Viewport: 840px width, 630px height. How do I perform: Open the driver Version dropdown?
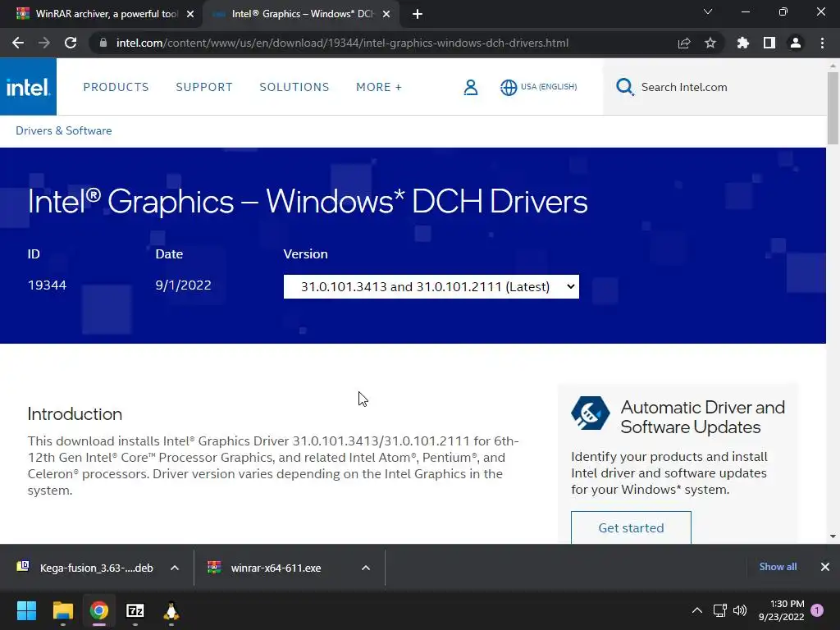[431, 286]
